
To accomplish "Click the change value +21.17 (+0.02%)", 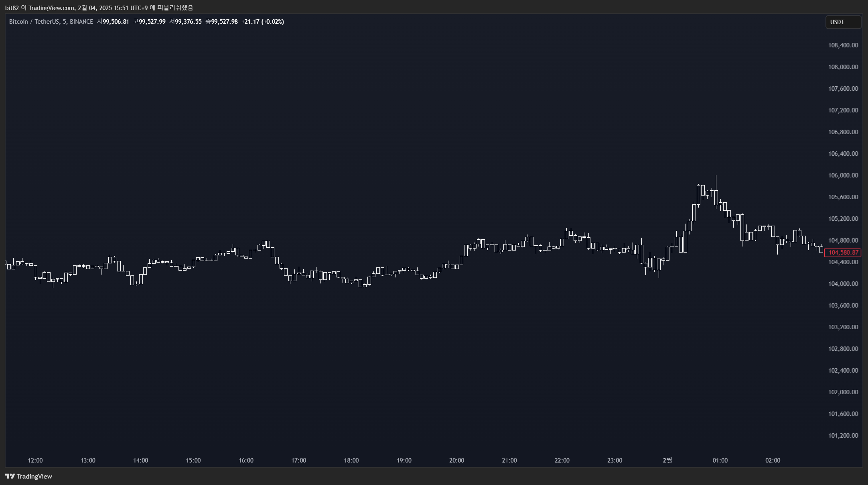I will coord(263,22).
